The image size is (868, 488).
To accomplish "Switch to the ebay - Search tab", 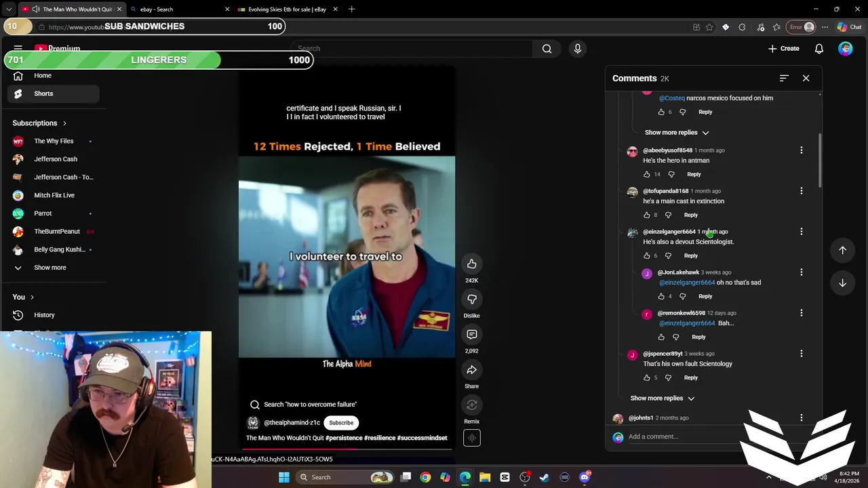I will (x=180, y=9).
